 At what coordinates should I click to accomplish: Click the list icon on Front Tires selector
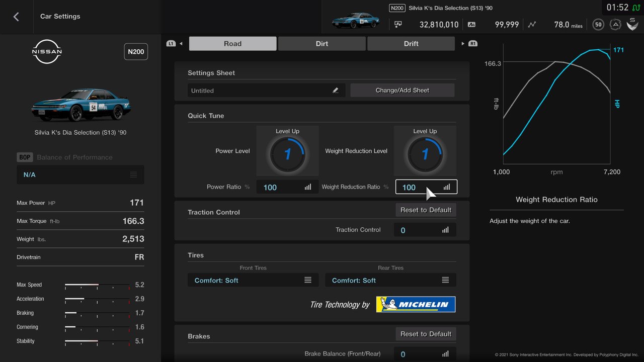[308, 280]
